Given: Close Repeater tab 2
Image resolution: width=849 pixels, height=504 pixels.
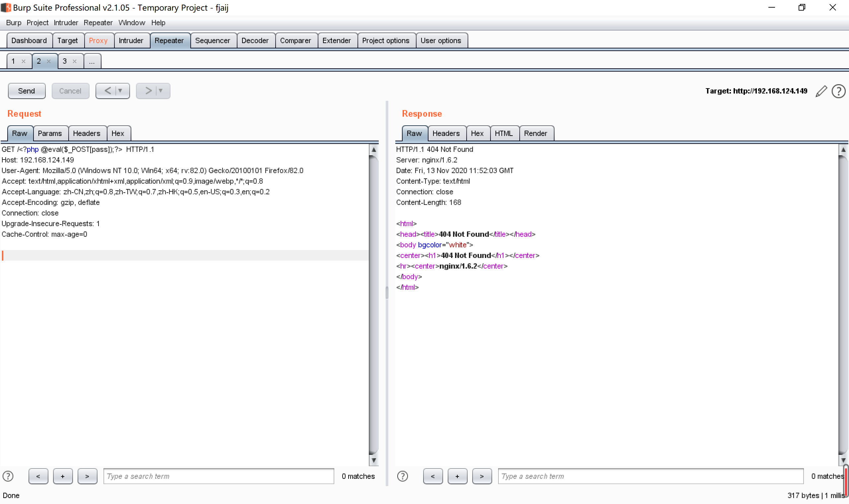Looking at the screenshot, I should 49,61.
